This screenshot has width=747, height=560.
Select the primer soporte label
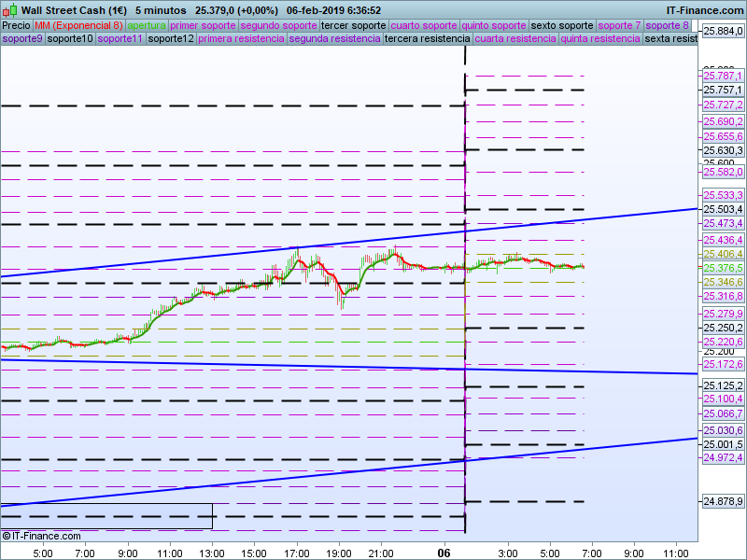tap(203, 26)
